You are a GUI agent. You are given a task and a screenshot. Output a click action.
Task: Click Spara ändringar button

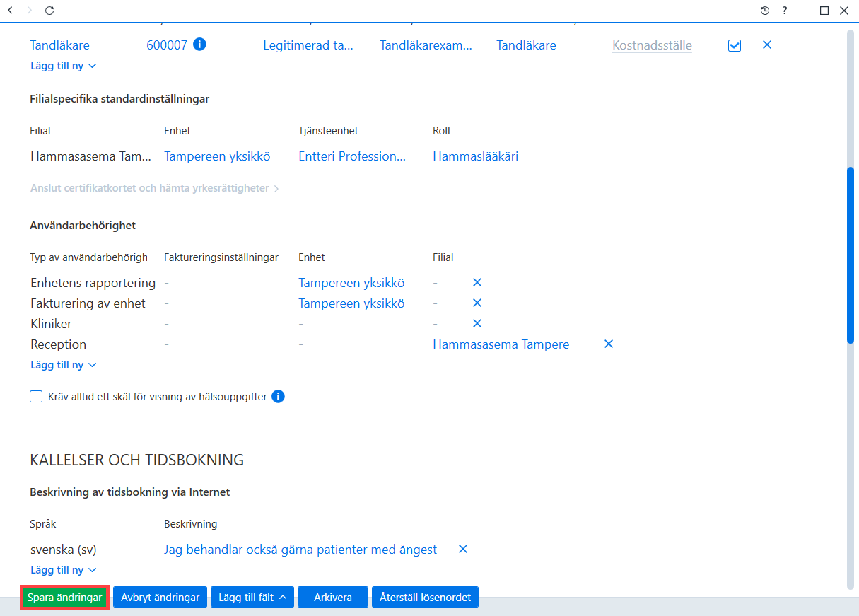click(x=64, y=598)
